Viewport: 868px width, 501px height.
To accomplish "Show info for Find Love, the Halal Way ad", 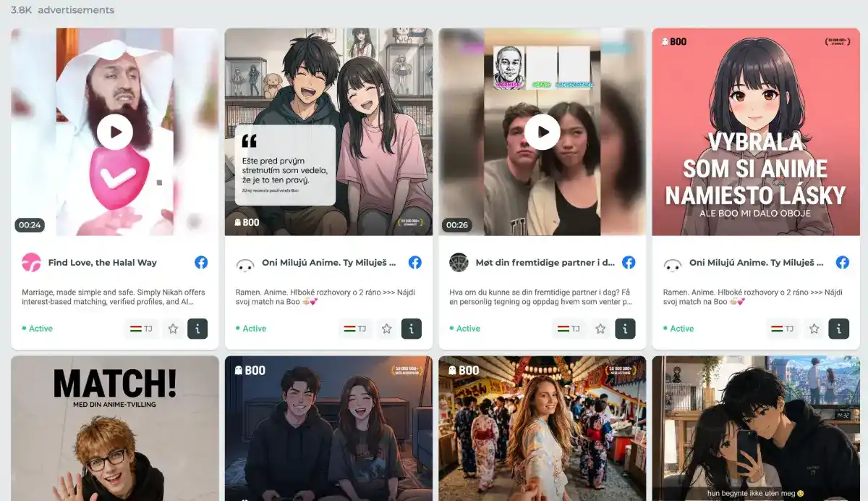I will pyautogui.click(x=197, y=329).
